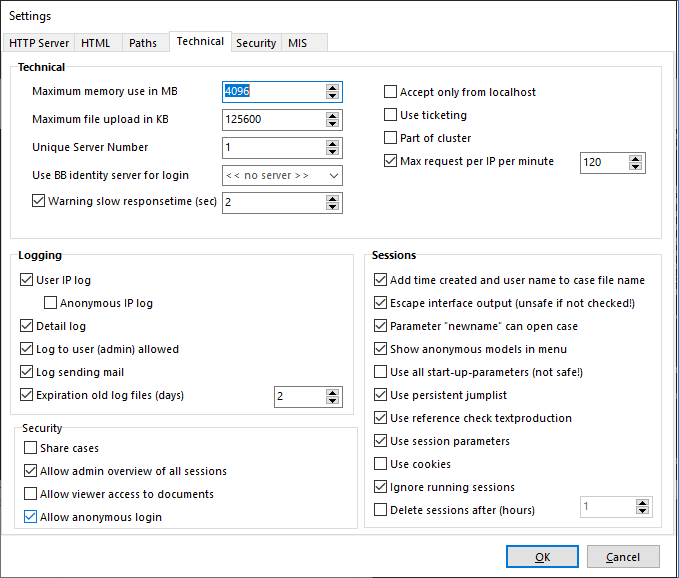
Task: Decrease Expiration old log files days
Action: pyautogui.click(x=332, y=400)
